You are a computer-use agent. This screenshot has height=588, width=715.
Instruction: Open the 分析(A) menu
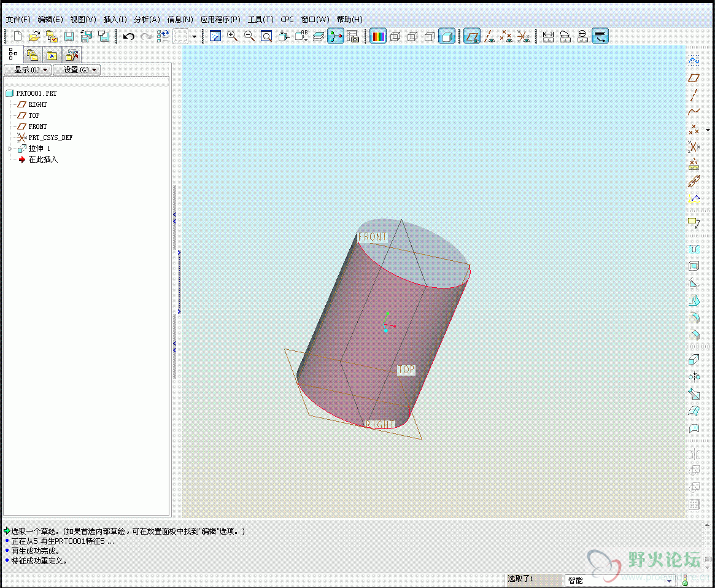coord(147,19)
